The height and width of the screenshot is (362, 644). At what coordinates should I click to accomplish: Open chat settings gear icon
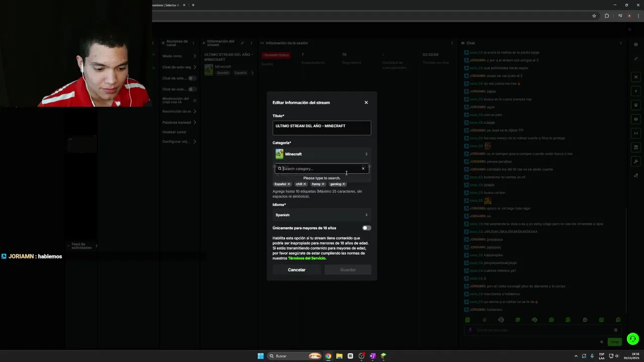coord(601,342)
